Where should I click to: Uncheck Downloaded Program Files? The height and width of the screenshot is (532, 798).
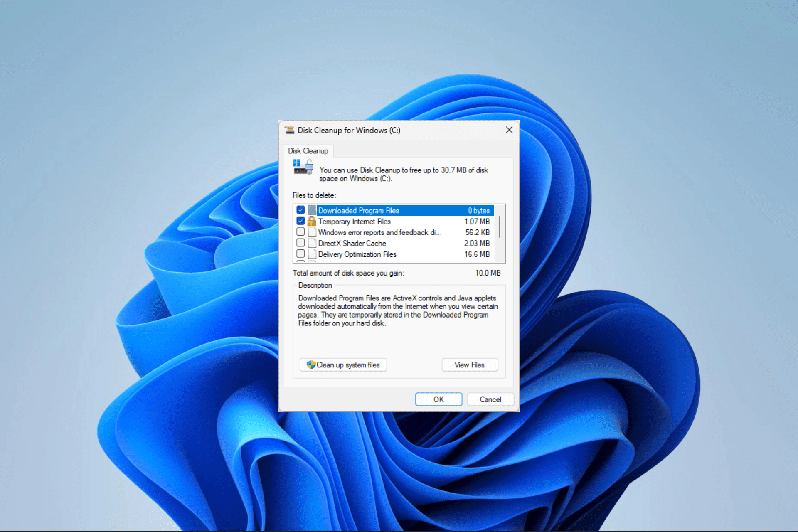pos(300,210)
